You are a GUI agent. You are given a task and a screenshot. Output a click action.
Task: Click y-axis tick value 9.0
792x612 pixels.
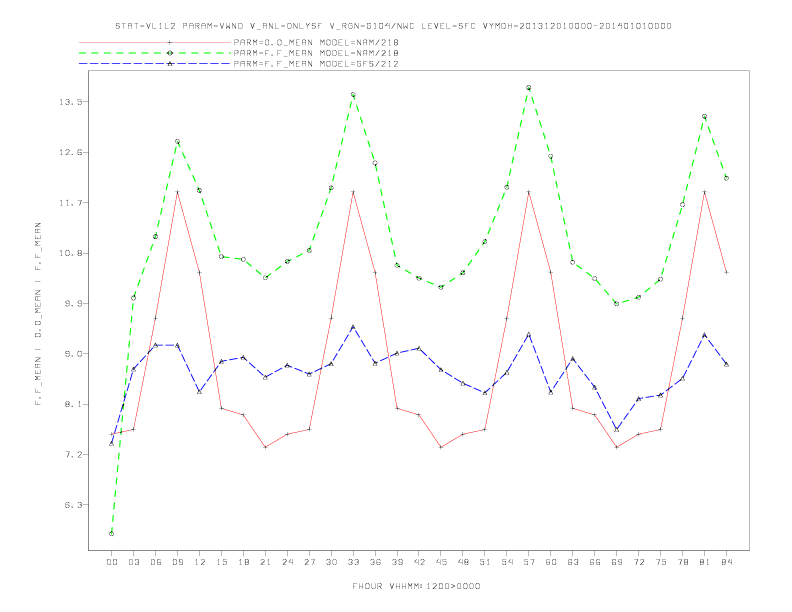click(73, 354)
